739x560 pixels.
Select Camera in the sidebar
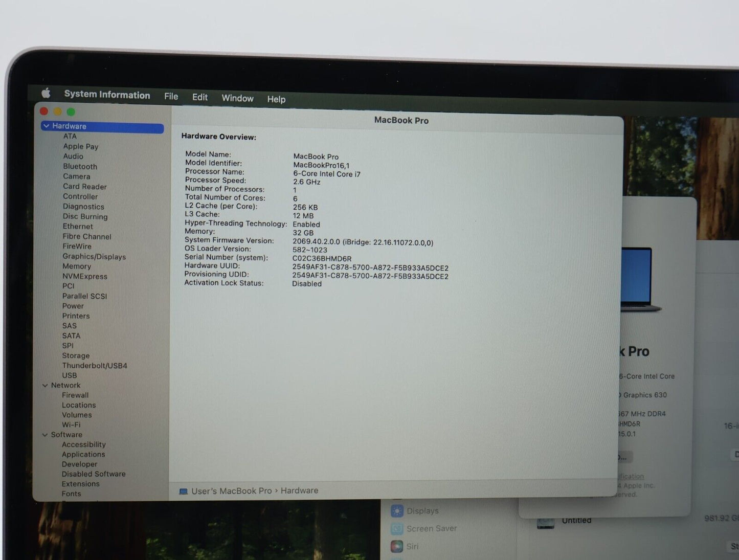coord(77,176)
